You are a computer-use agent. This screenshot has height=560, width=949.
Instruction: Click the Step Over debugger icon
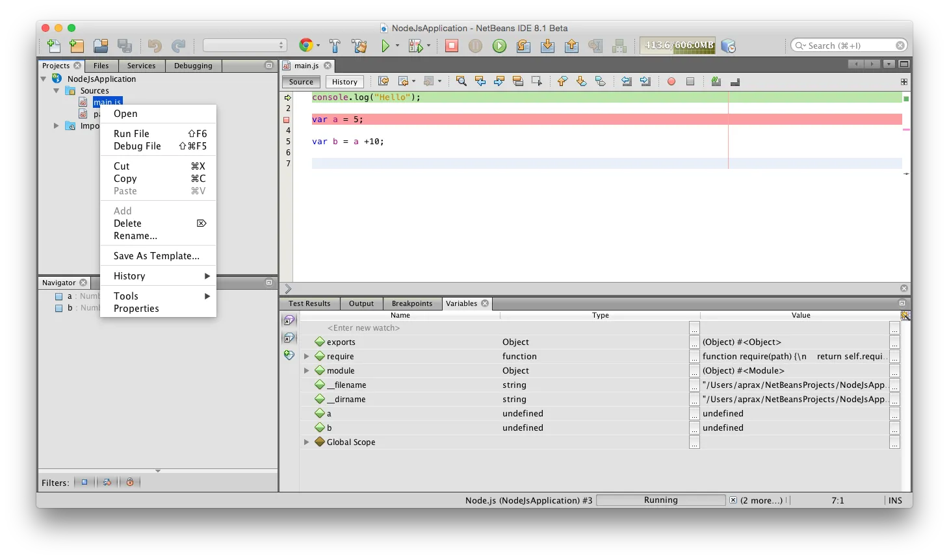click(x=523, y=45)
